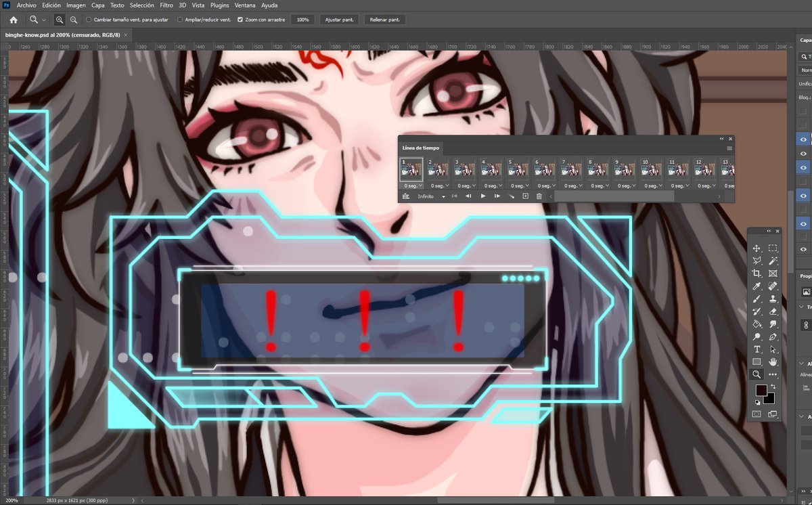Select the Magic Wand tool
This screenshot has width=812, height=505.
773,261
